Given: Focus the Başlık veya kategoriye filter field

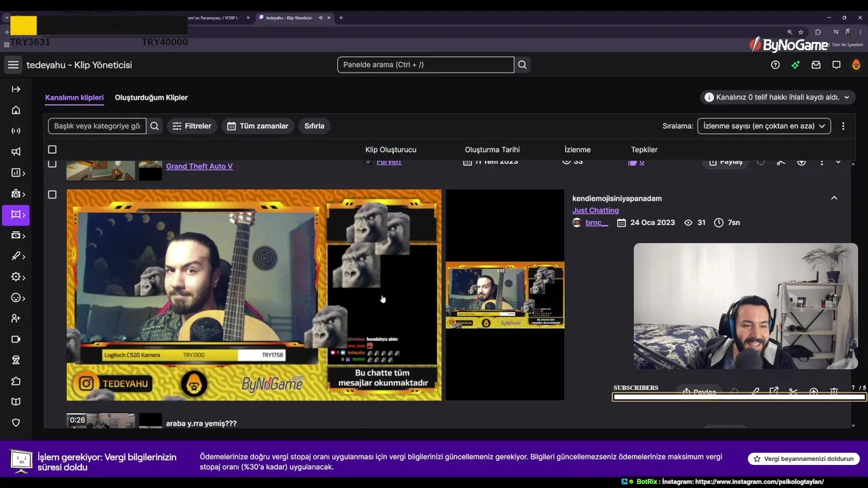Looking at the screenshot, I should pos(97,126).
